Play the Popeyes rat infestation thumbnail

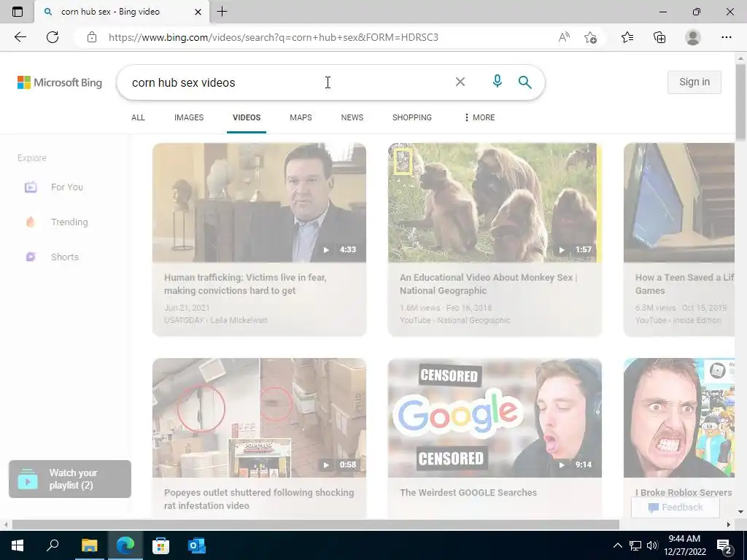[259, 418]
